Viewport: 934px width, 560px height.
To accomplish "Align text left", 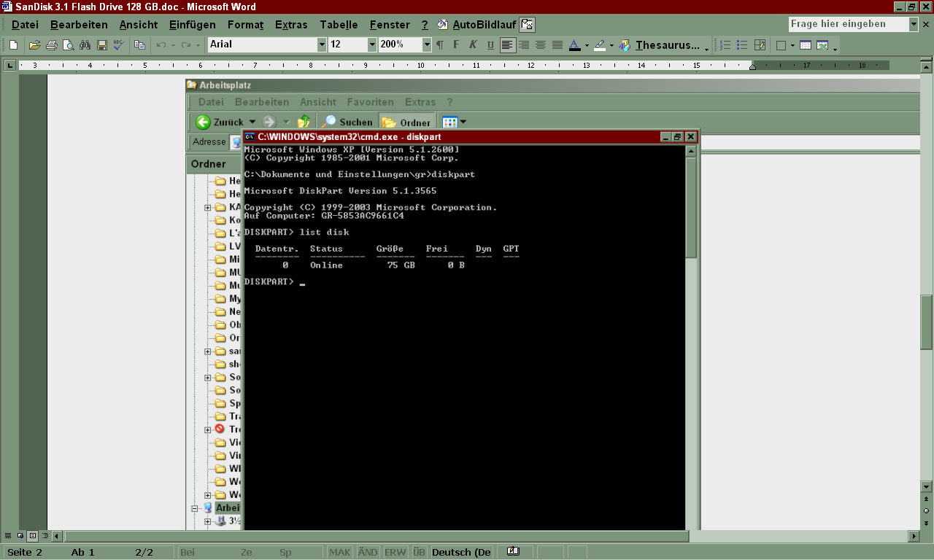I will click(x=507, y=45).
